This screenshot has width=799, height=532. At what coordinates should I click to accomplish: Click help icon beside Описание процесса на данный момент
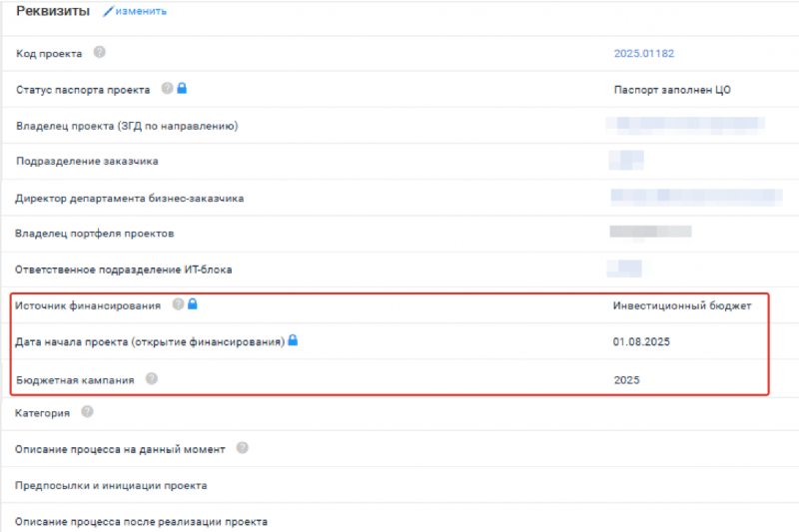pos(242,448)
